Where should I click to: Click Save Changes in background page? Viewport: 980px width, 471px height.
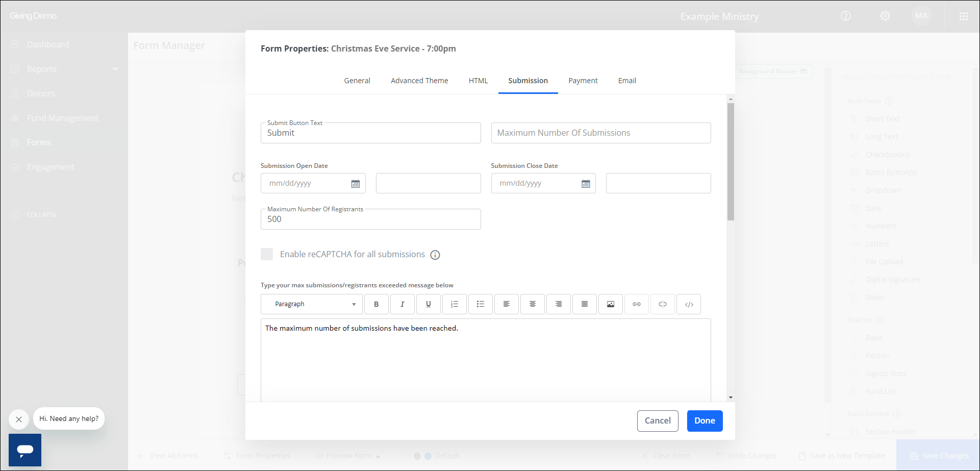coord(938,456)
